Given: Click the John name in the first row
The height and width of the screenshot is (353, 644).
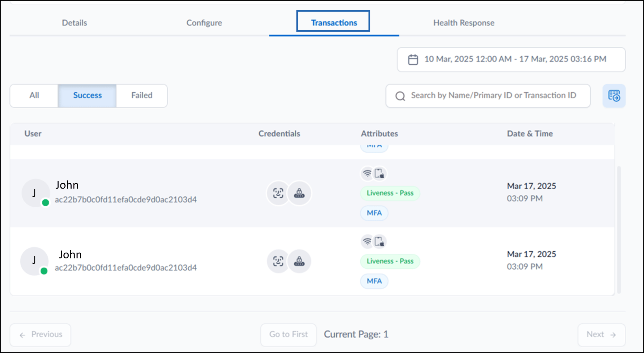Looking at the screenshot, I should pyautogui.click(x=67, y=185).
